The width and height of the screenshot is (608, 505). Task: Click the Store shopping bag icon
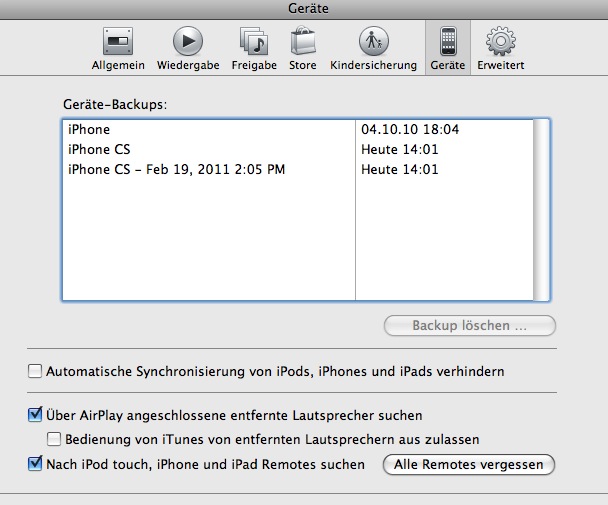click(x=303, y=44)
